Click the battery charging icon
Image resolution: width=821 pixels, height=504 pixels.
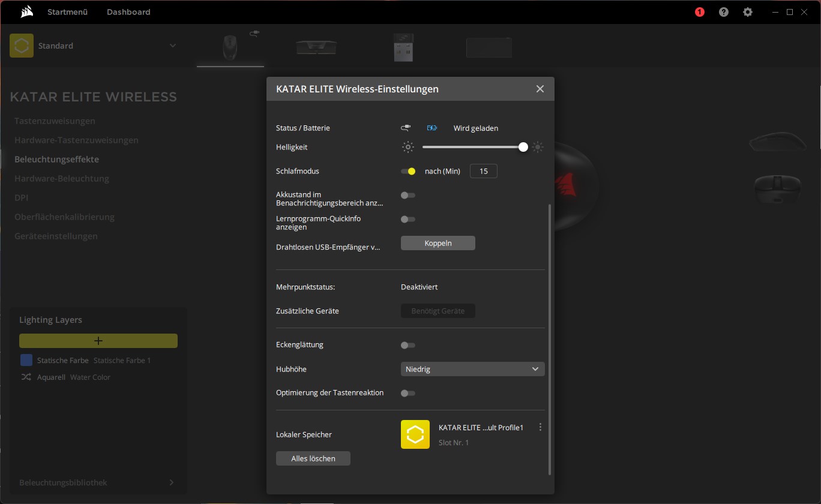(x=432, y=128)
